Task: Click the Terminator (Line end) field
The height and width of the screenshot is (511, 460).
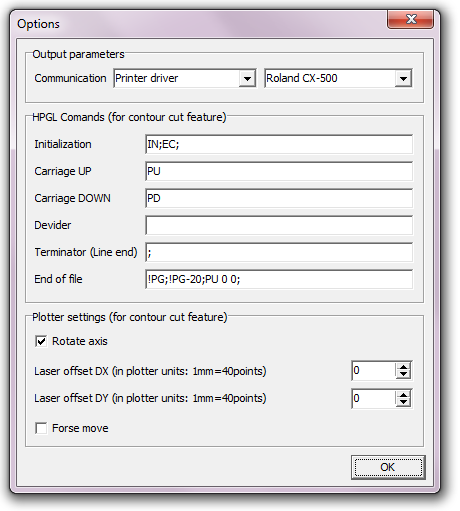Action: [x=279, y=252]
